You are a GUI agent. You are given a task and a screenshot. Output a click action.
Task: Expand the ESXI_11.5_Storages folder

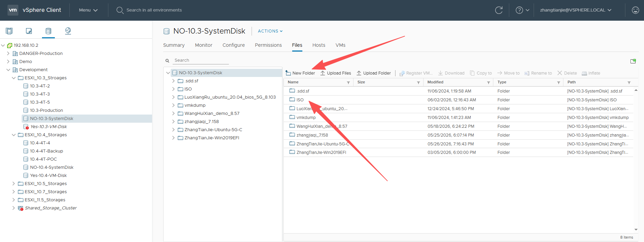pos(14,200)
